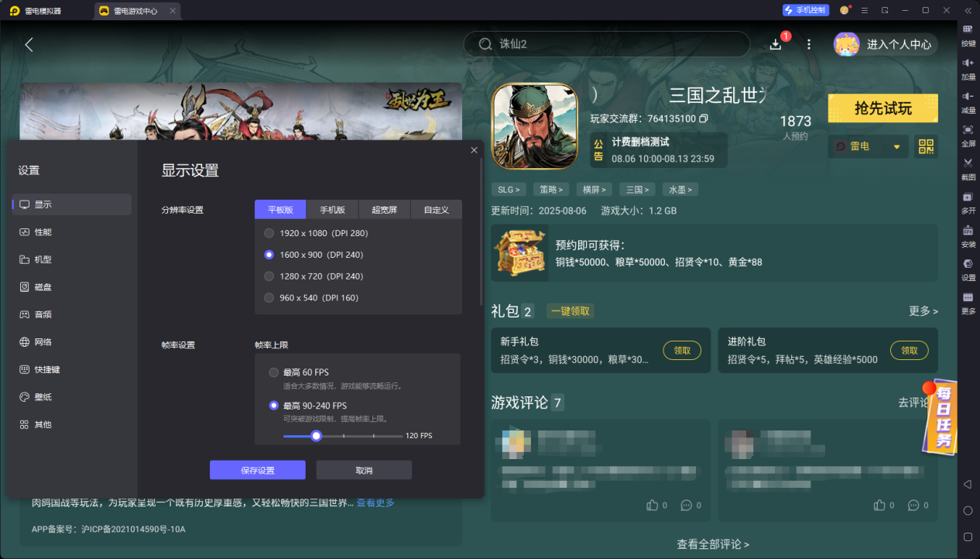Expand the SLG > tag
Image resolution: width=980 pixels, height=559 pixels.
click(508, 189)
